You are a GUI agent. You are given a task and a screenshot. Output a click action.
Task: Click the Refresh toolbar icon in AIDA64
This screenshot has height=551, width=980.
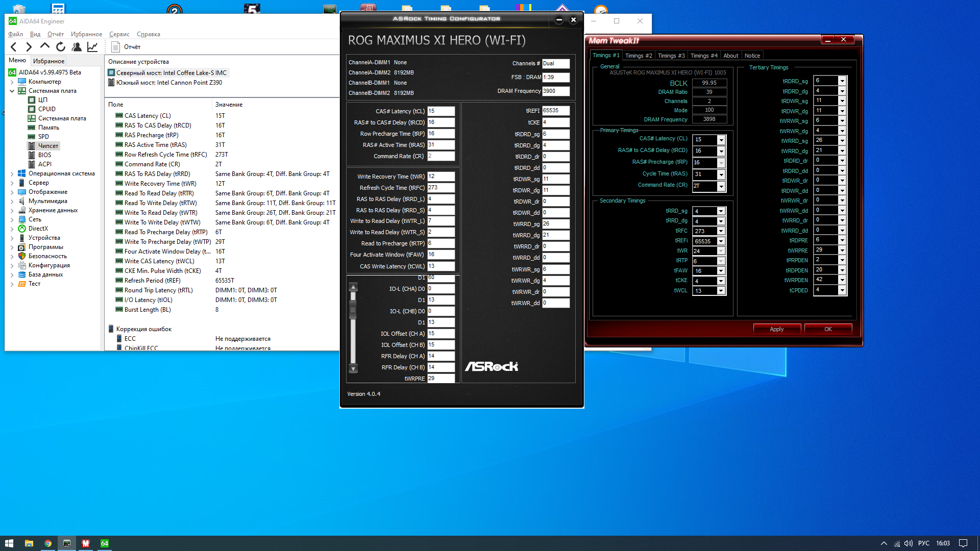click(61, 47)
